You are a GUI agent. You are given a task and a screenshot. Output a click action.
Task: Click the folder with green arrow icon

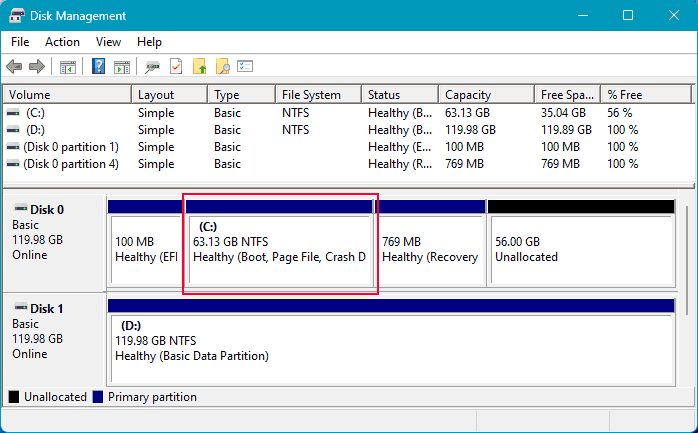(x=199, y=67)
